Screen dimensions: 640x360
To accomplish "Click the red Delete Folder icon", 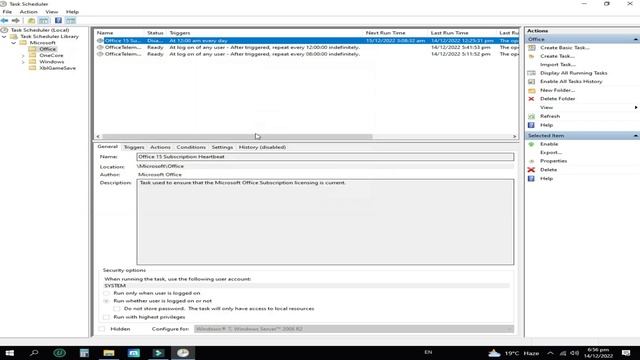I will 531,99.
